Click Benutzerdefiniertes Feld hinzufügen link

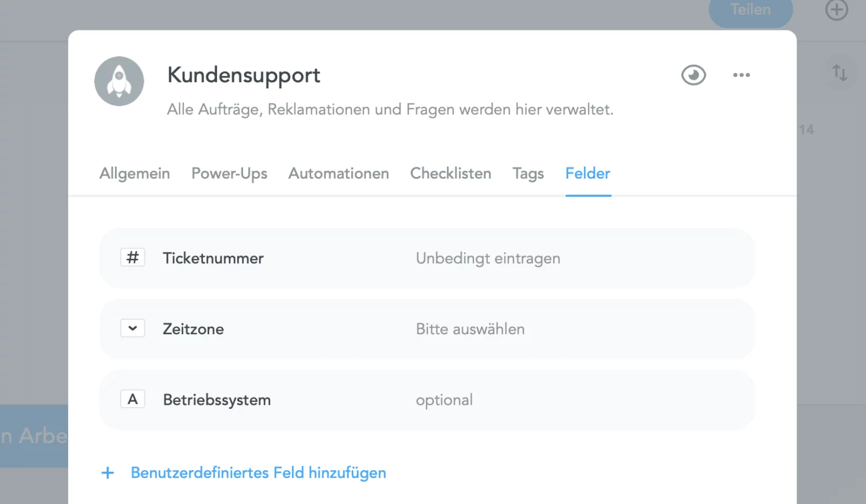[258, 473]
